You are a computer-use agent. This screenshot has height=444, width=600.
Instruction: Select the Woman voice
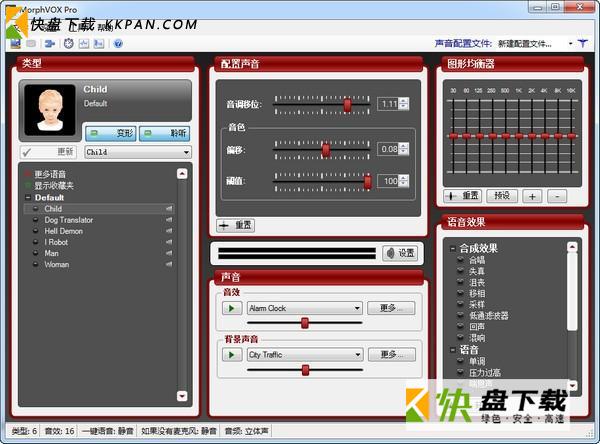pyautogui.click(x=57, y=264)
